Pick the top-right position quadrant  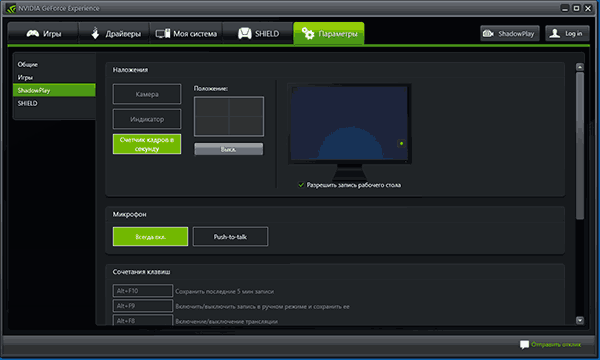click(x=246, y=107)
